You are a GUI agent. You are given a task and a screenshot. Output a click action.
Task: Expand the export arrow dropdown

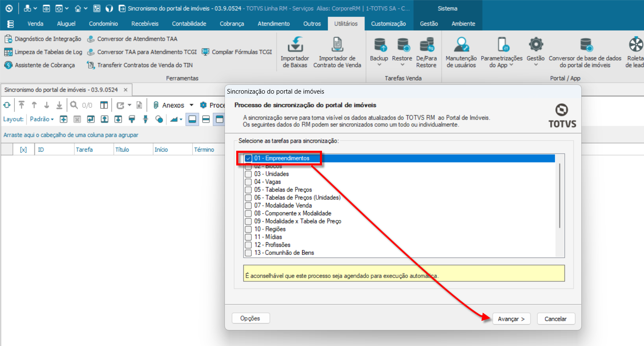[129, 105]
